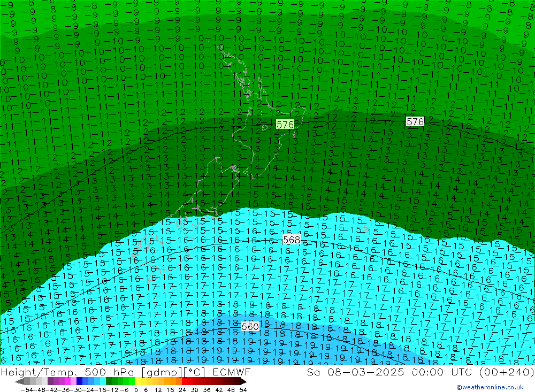
Task: Click the grey left arrow end of color scale
Action: (19, 381)
